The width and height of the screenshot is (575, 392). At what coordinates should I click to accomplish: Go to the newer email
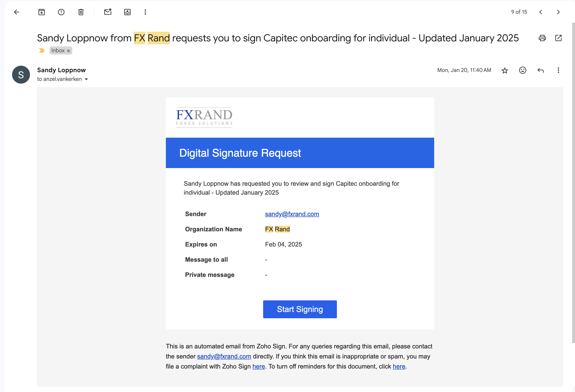(x=541, y=12)
